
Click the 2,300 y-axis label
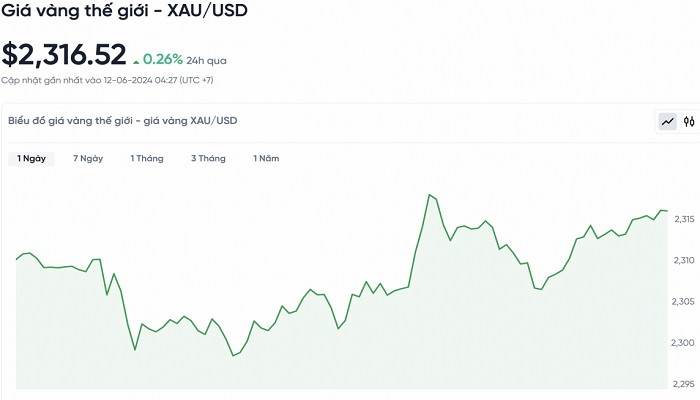pyautogui.click(x=684, y=343)
